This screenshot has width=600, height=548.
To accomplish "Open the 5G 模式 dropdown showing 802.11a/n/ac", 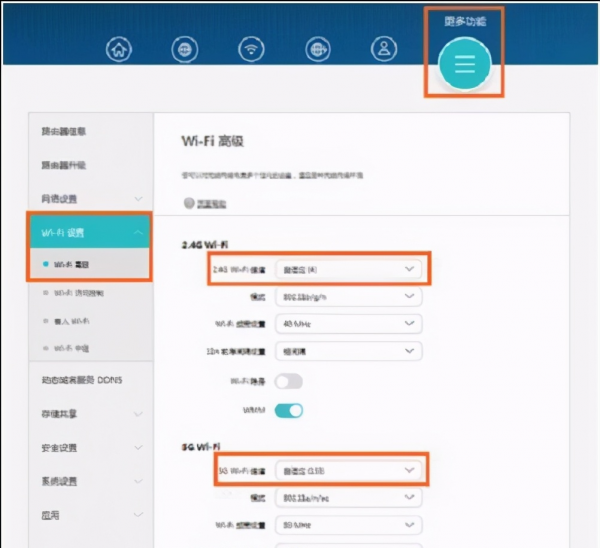I will [349, 497].
